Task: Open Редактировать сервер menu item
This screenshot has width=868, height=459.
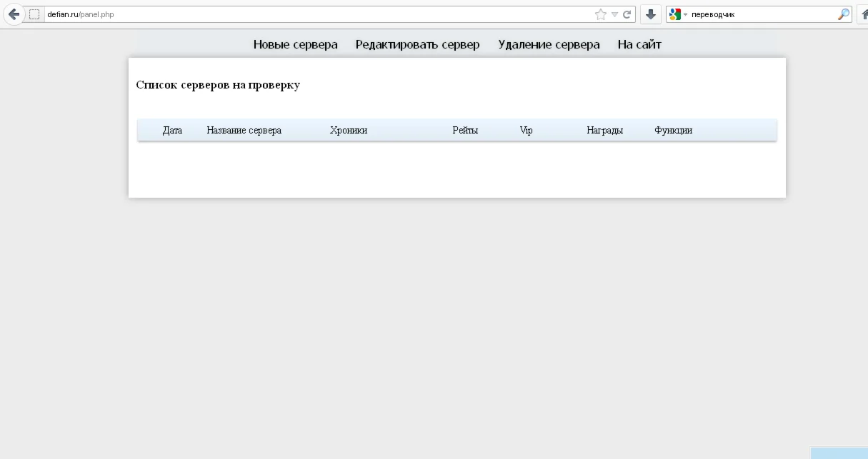Action: coord(418,44)
